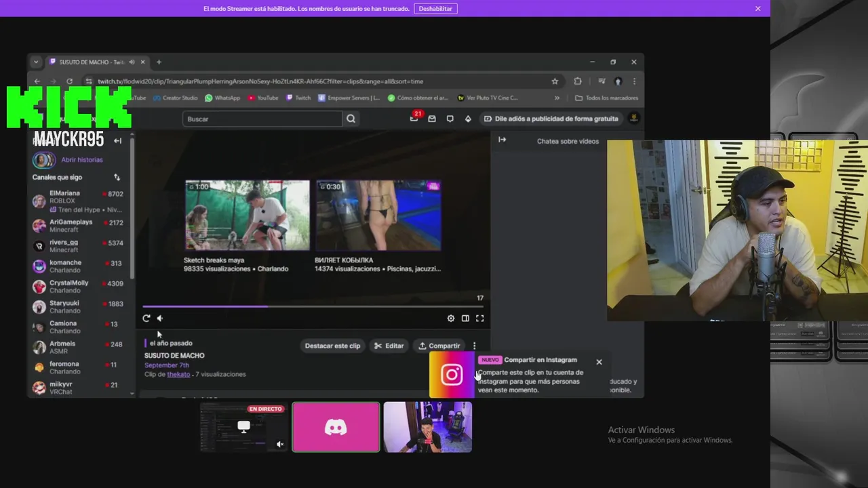The image size is (868, 488).
Task: Open the Chrome three-dot menu
Action: coord(634,81)
